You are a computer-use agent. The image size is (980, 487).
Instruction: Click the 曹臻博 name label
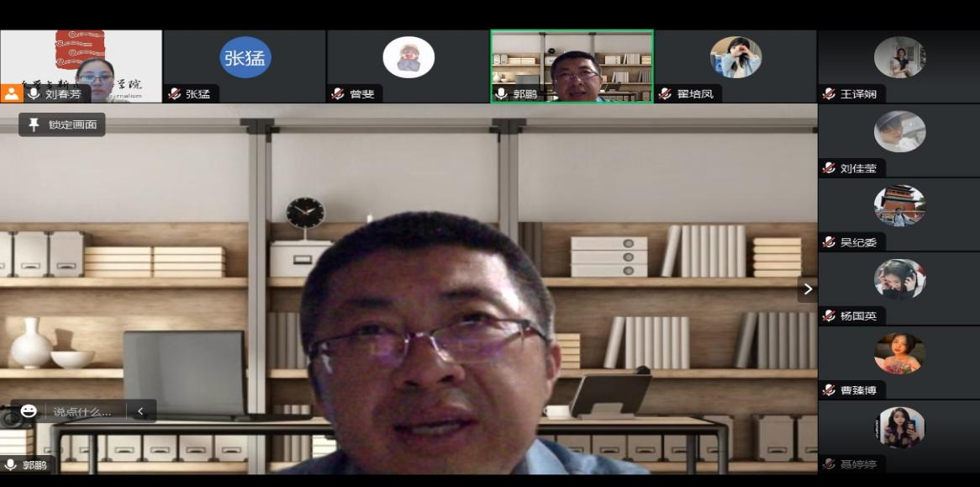[x=858, y=390]
